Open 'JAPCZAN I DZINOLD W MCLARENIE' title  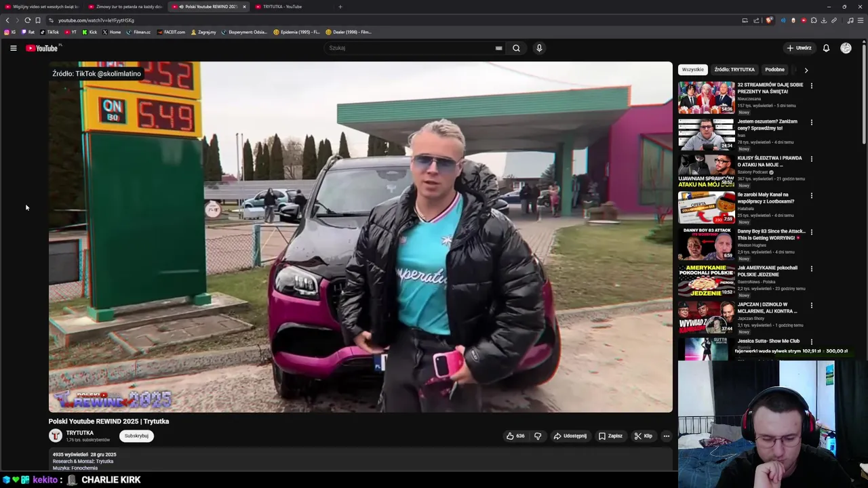click(768, 308)
